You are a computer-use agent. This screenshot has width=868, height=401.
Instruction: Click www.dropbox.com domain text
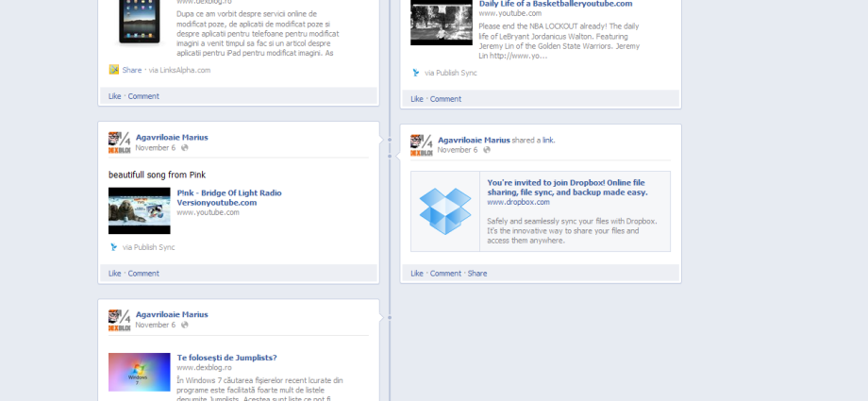tap(518, 202)
